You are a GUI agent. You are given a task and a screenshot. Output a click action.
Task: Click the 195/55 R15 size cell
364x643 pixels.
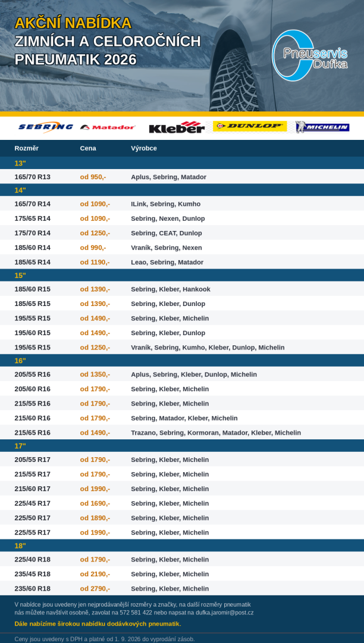32,319
